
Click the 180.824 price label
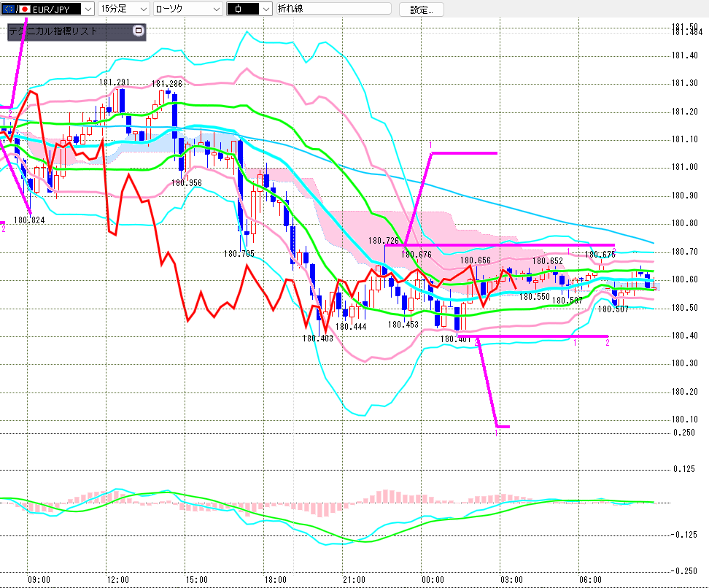pyautogui.click(x=30, y=220)
